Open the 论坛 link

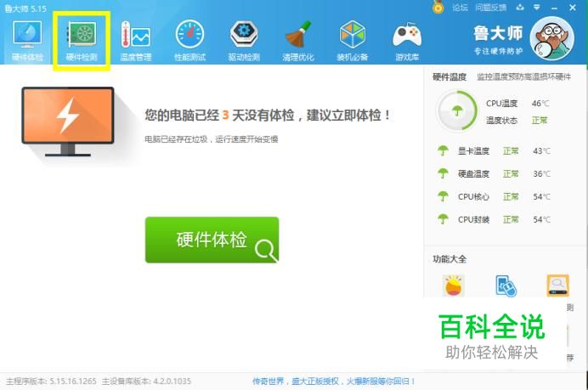point(460,8)
